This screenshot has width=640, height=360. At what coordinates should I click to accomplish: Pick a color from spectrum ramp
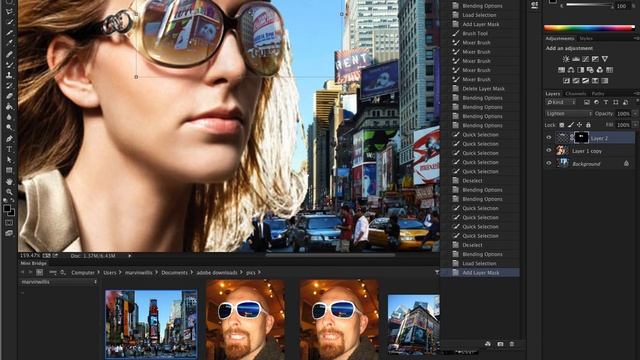tap(589, 28)
